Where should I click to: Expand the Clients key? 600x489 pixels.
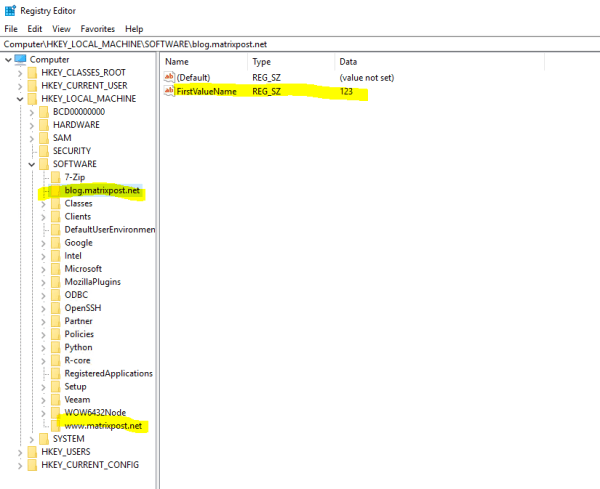point(43,217)
